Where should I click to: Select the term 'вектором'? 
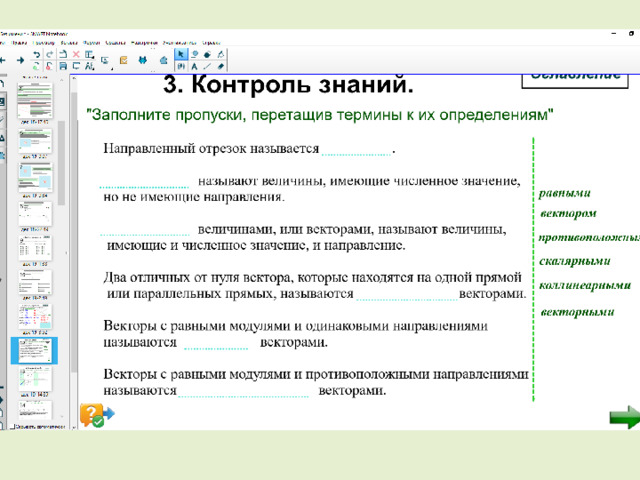(569, 213)
